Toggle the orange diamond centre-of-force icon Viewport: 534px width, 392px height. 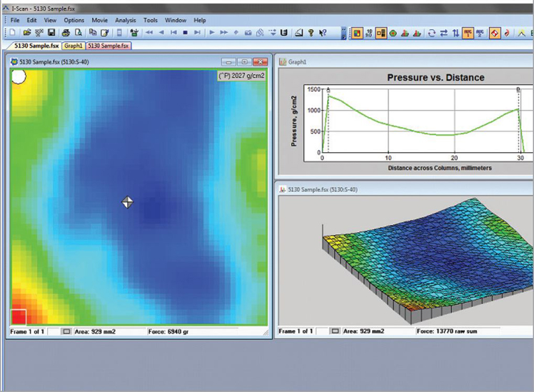click(494, 33)
